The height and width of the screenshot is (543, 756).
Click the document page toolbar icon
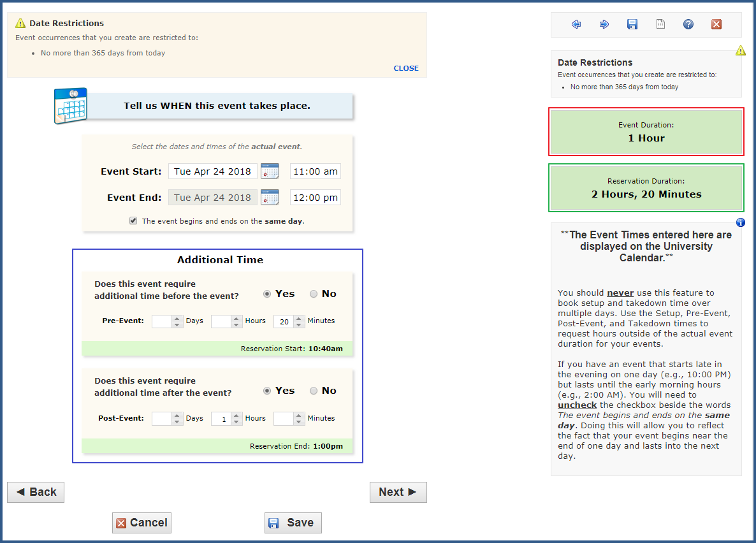(x=660, y=24)
